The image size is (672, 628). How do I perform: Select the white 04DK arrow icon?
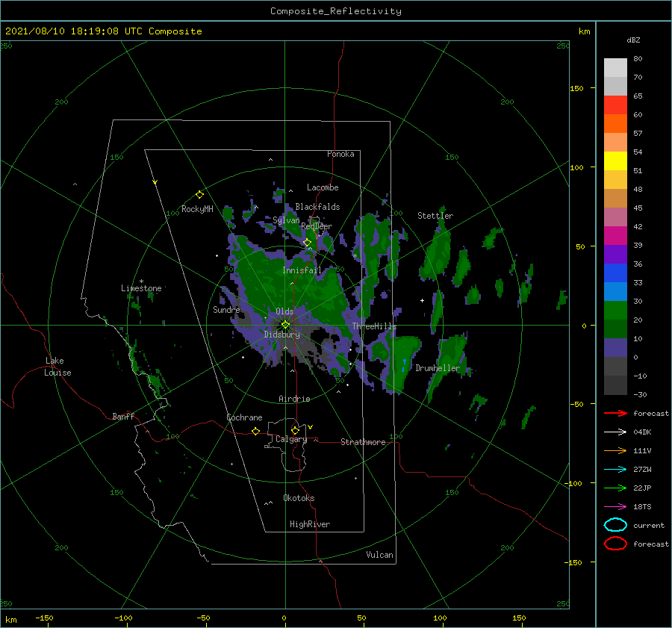[615, 432]
